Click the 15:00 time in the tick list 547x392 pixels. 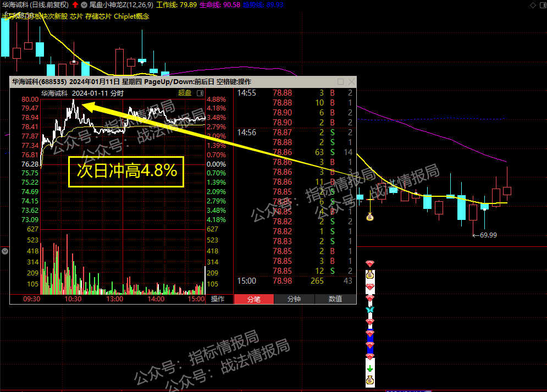tap(247, 281)
